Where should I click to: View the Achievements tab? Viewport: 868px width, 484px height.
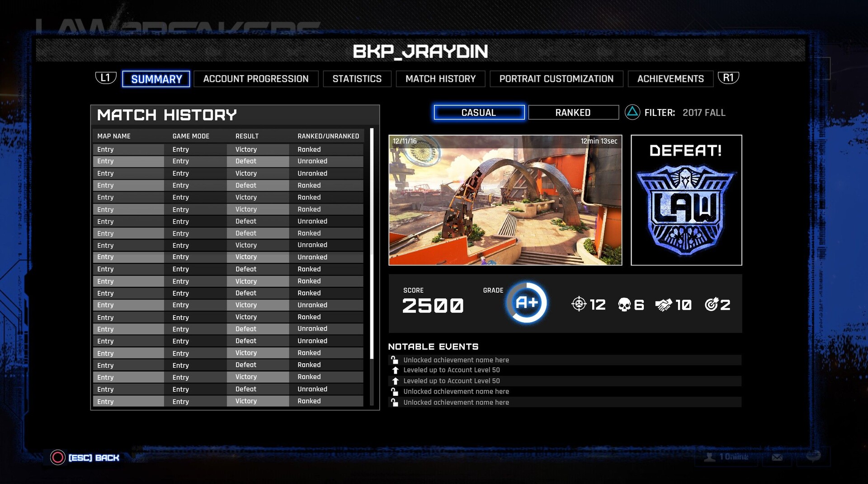point(670,79)
